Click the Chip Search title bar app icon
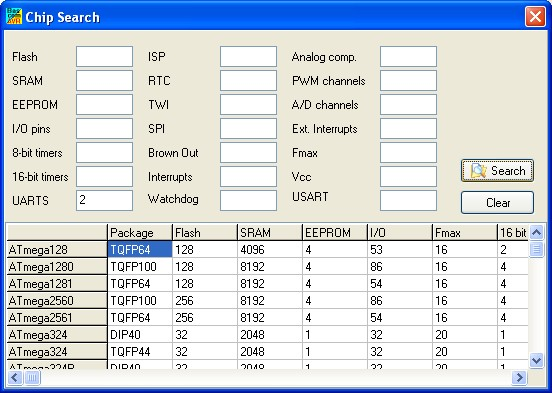 [14, 17]
